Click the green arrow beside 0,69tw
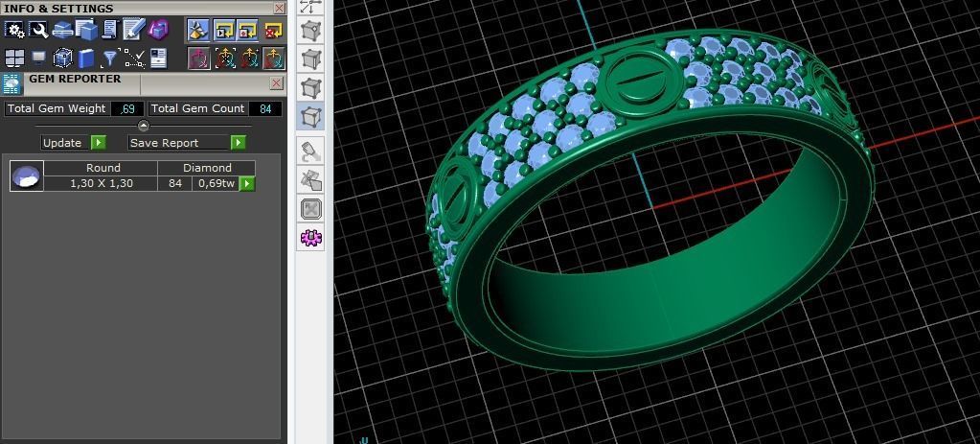Screen dimensions: 980x444 coord(247,183)
